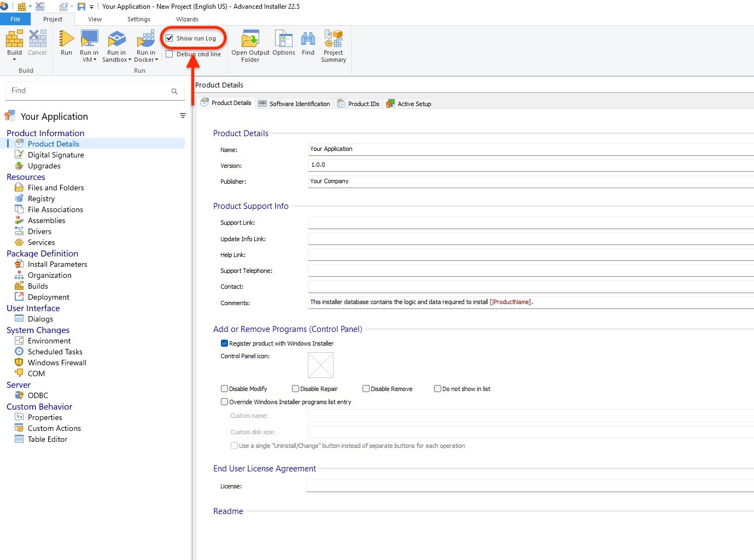This screenshot has height=560, width=754.
Task: Click the search magnifier in Find box
Action: coord(174,91)
